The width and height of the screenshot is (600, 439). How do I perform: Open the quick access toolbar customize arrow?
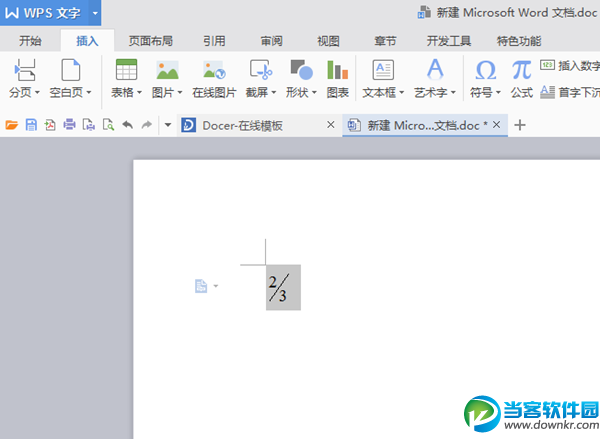tap(168, 125)
